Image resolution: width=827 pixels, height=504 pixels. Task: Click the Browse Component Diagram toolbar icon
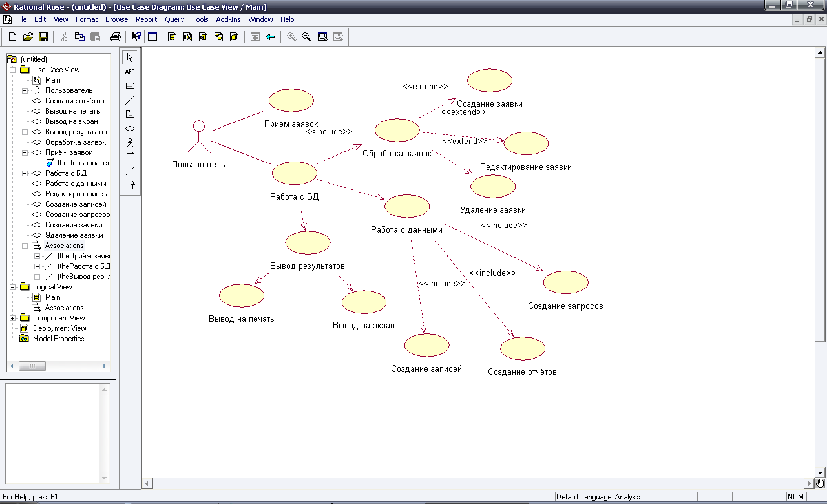(x=203, y=37)
